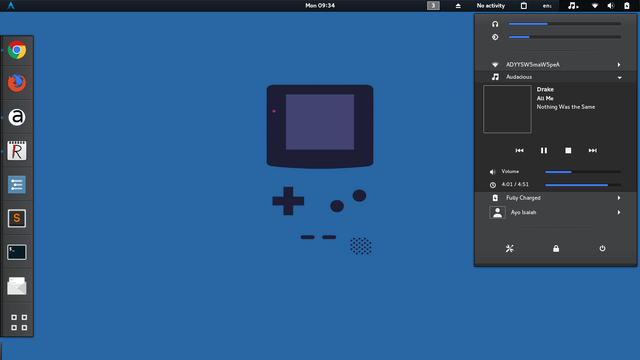Click the Mon 09:34 clock button
The image size is (640, 360).
pyautogui.click(x=320, y=6)
